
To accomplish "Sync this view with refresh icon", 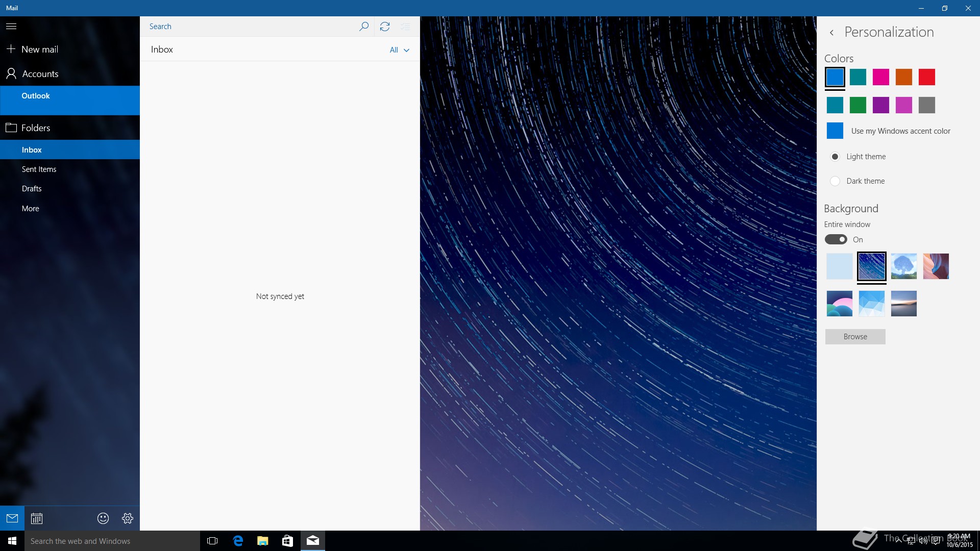I will pyautogui.click(x=385, y=26).
